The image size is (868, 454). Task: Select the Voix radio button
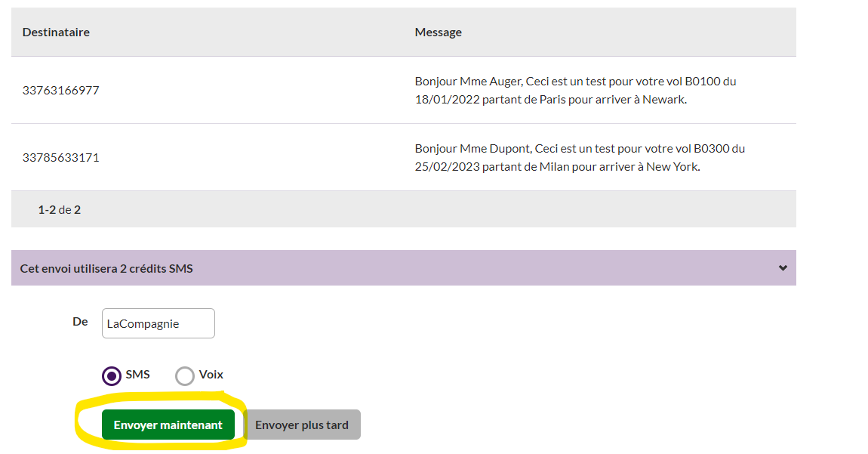(185, 376)
